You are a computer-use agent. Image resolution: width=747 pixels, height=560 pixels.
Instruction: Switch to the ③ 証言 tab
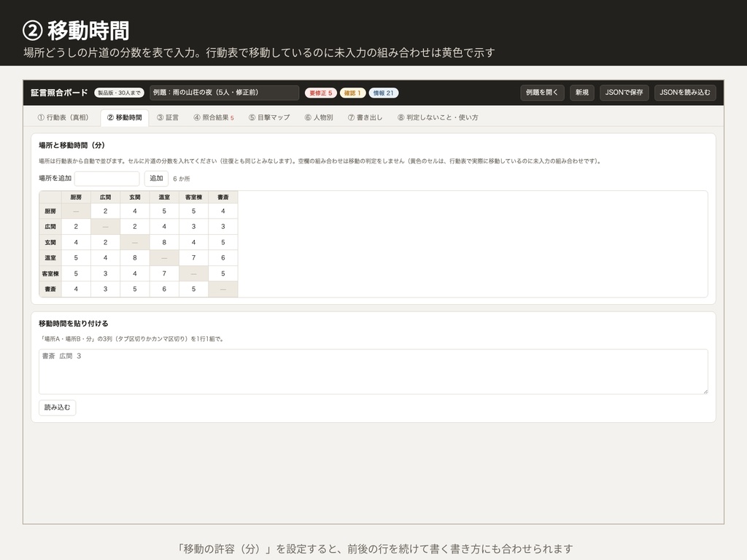[x=168, y=117]
